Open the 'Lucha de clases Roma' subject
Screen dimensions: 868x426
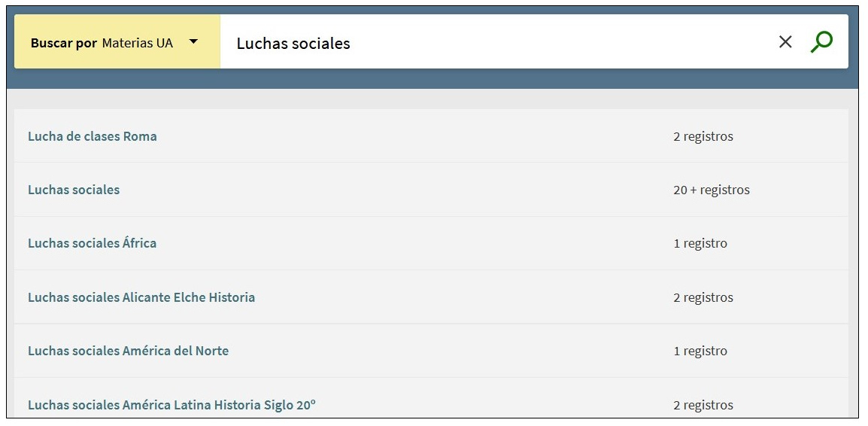(x=93, y=136)
